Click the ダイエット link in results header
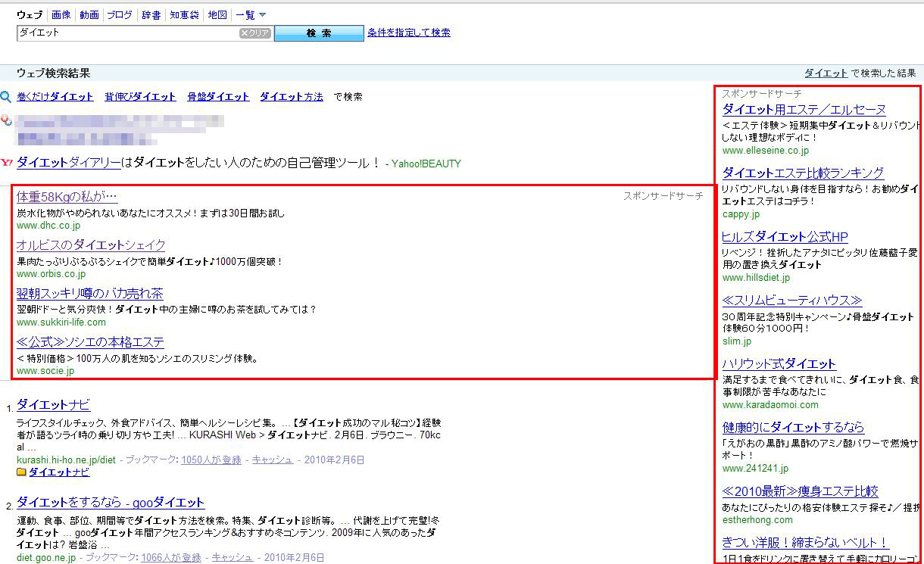The height and width of the screenshot is (564, 924). coord(826,73)
